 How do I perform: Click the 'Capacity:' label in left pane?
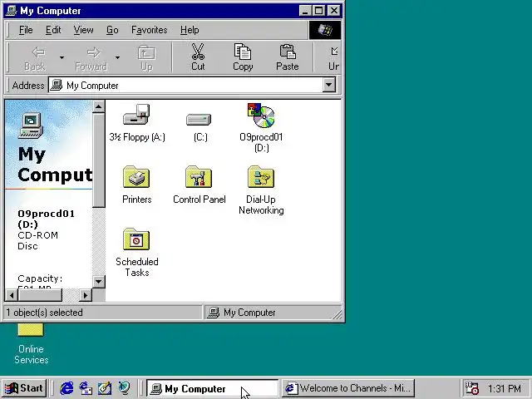click(40, 278)
